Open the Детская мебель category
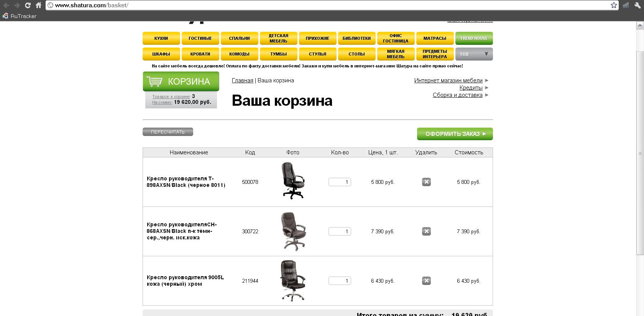The height and width of the screenshot is (316, 644). 279,38
